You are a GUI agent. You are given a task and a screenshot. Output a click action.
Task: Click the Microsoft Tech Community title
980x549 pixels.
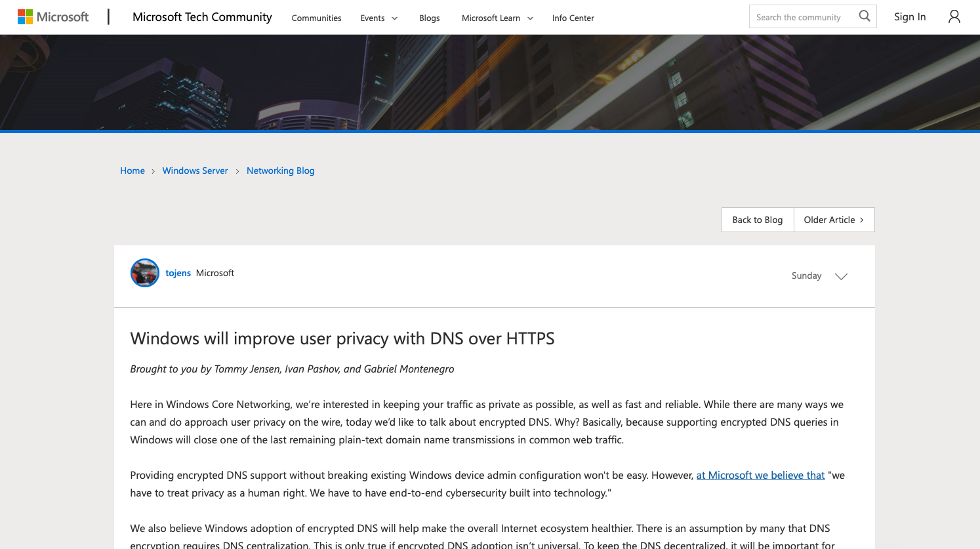202,17
